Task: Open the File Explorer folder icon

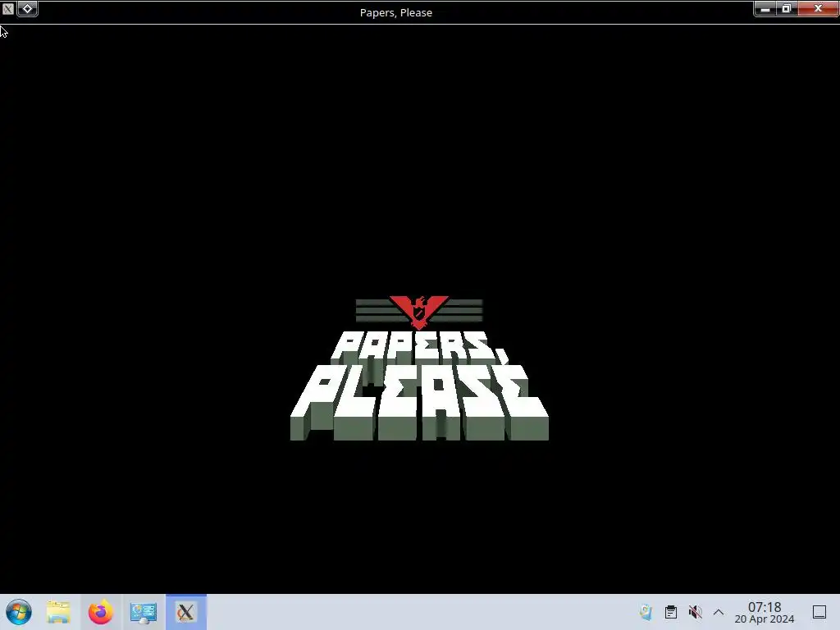Action: pyautogui.click(x=58, y=612)
